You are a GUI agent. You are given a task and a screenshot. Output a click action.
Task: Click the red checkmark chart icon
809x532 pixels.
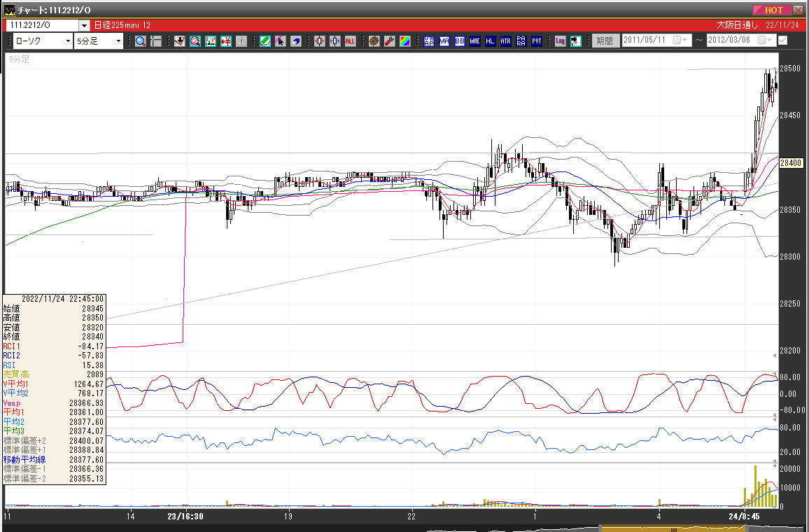pyautogui.click(x=180, y=41)
